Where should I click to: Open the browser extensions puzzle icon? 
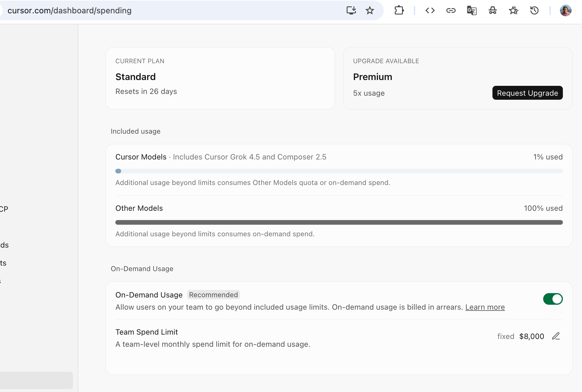coord(399,10)
